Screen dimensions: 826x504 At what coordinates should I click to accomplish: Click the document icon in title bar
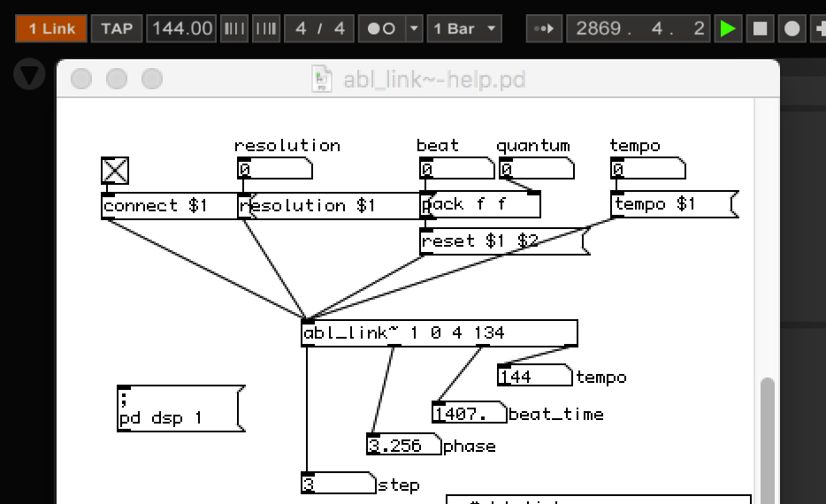(324, 80)
